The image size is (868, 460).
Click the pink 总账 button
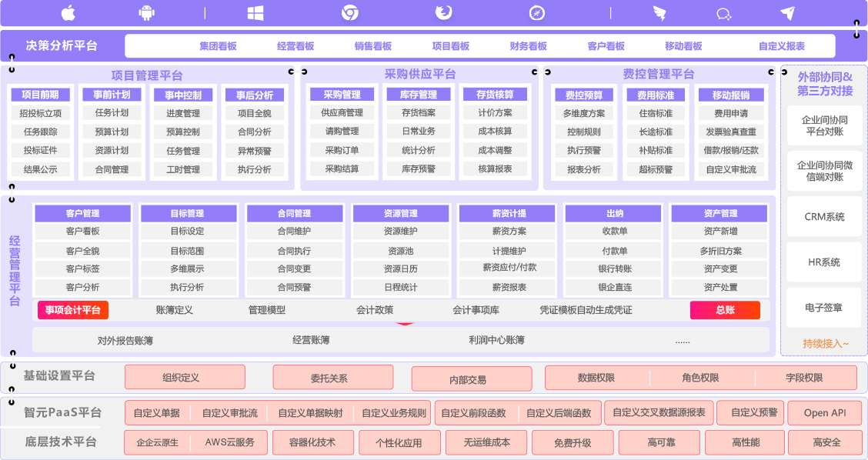coord(725,310)
